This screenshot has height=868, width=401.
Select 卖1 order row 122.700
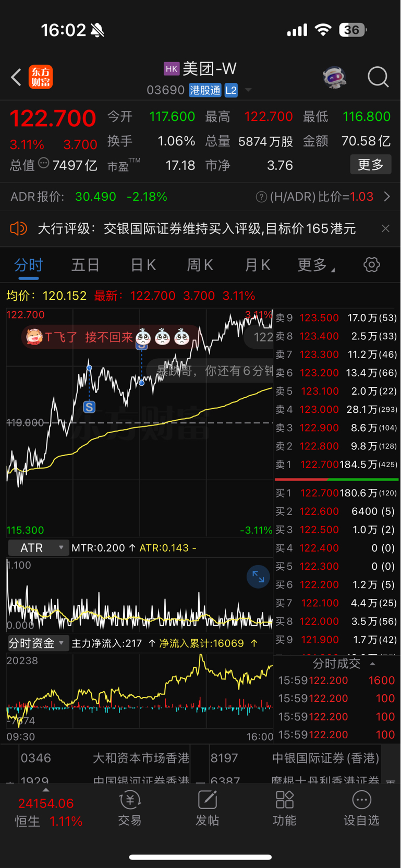coord(336,464)
